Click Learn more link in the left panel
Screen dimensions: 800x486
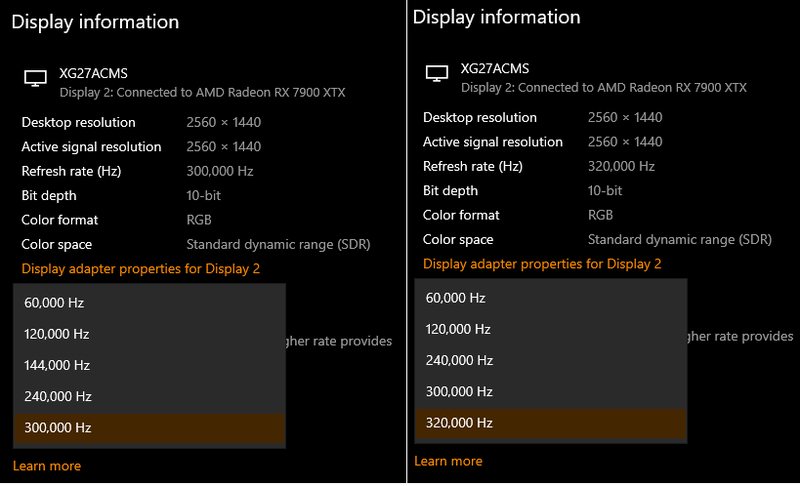(x=47, y=466)
